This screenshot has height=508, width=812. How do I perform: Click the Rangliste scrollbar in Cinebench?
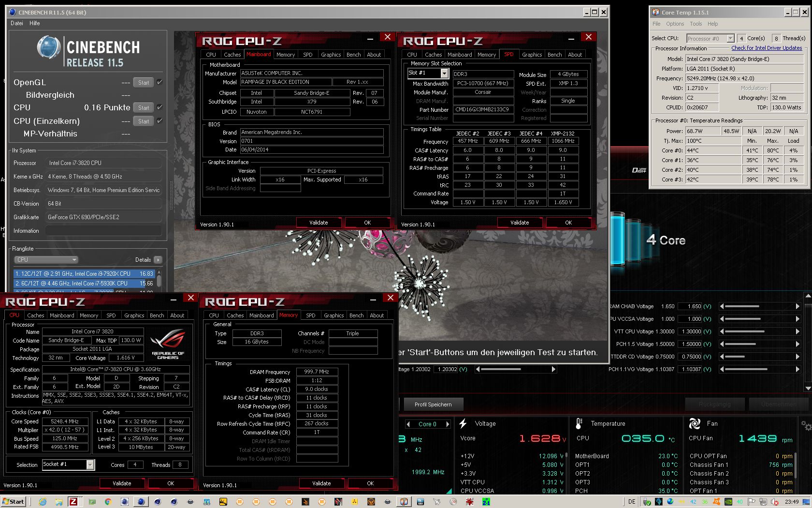pos(159,281)
